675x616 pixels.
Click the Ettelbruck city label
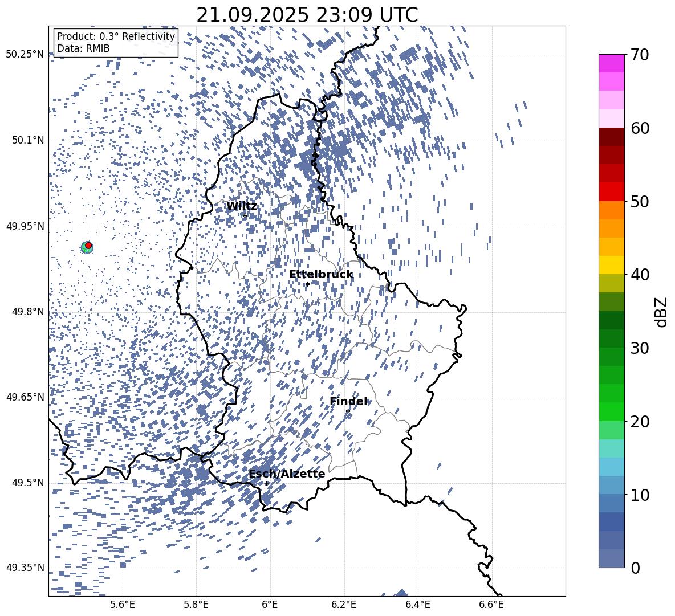(x=321, y=275)
